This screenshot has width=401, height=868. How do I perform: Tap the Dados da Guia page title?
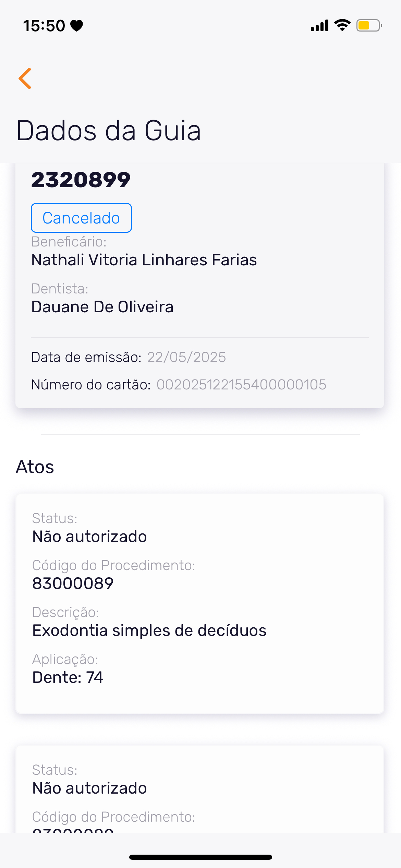tap(108, 131)
